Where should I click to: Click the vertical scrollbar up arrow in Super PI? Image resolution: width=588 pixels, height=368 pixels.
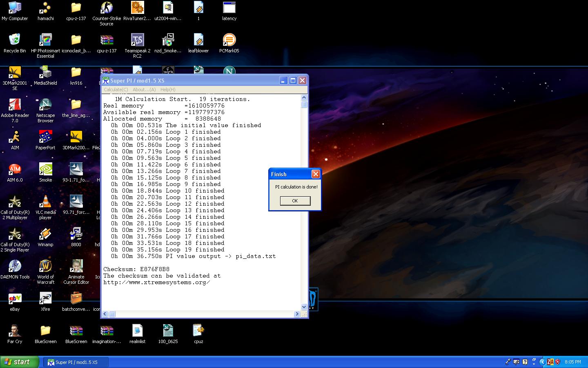pos(304,97)
